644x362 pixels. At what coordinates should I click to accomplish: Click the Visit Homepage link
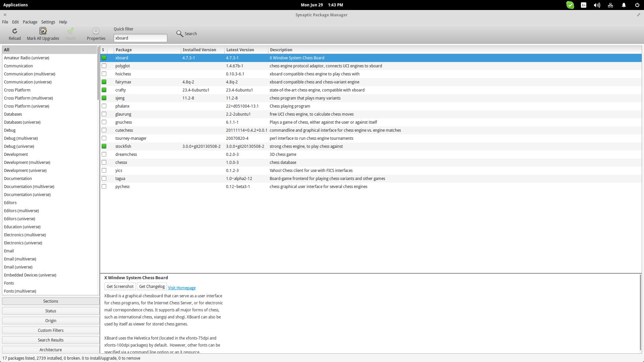(181, 288)
